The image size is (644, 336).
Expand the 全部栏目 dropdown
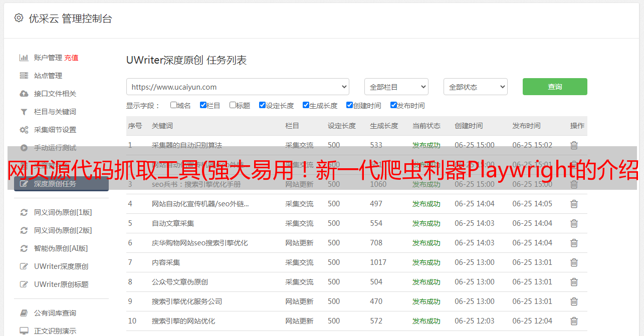(x=396, y=87)
